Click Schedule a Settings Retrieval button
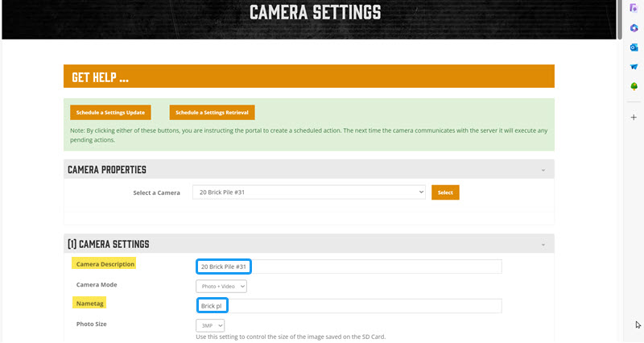Image resolution: width=644 pixels, height=343 pixels. (x=212, y=112)
